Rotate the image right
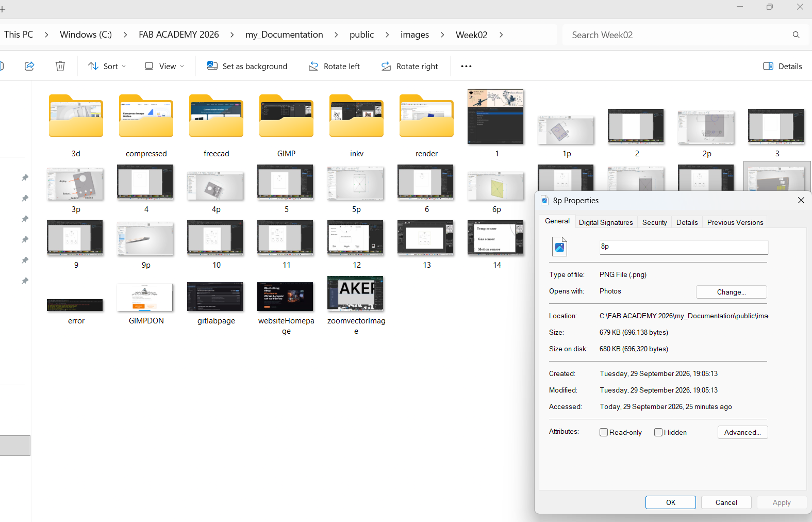 tap(409, 66)
